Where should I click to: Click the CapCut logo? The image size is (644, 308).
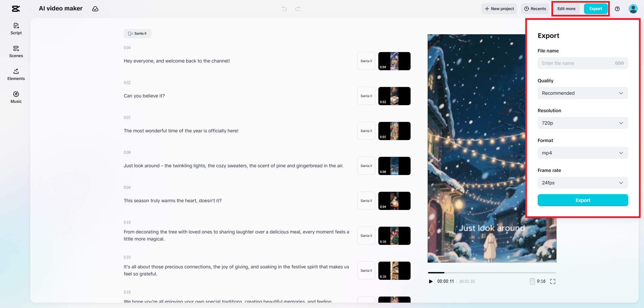point(16,9)
